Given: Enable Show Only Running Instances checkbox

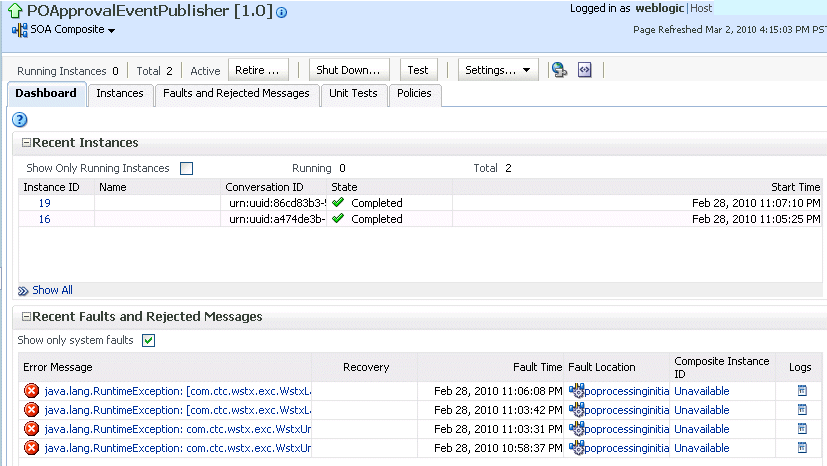Looking at the screenshot, I should pos(187,168).
